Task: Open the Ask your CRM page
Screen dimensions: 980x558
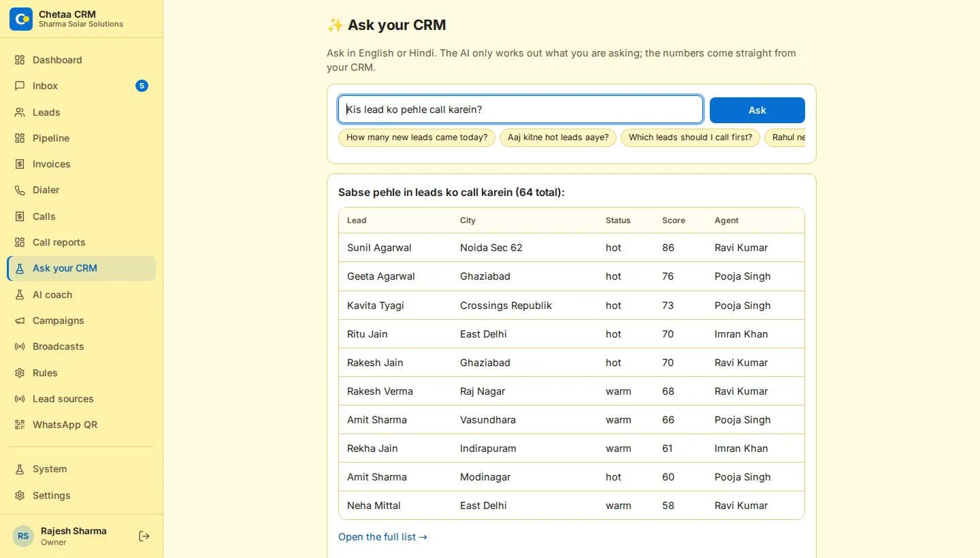Action: (82, 268)
